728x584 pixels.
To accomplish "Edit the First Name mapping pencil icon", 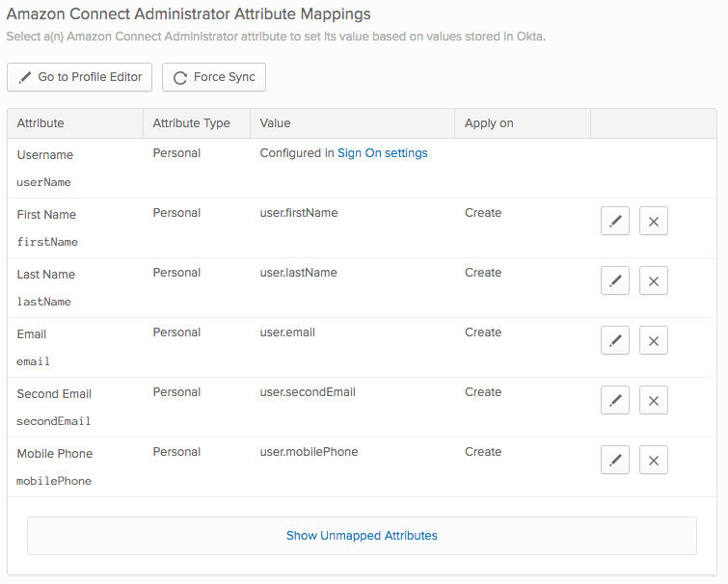I will pos(615,221).
